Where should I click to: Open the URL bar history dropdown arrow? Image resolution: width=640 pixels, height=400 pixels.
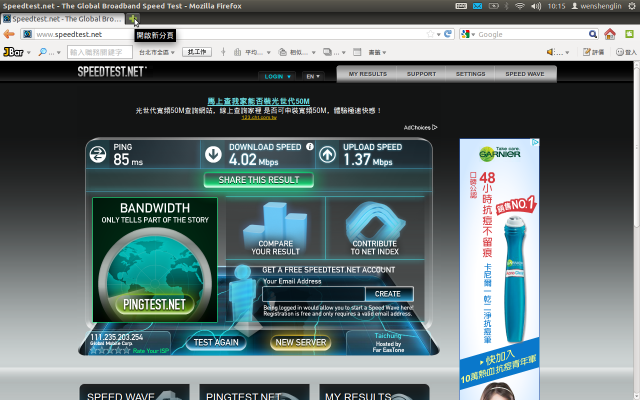pyautogui.click(x=439, y=35)
